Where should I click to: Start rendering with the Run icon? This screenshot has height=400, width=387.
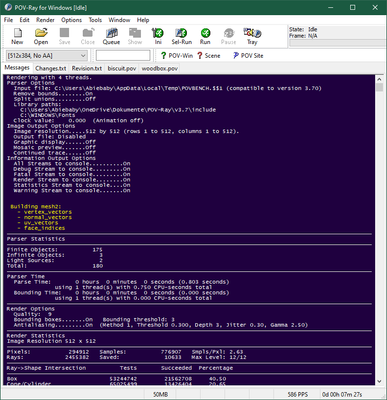(x=205, y=36)
